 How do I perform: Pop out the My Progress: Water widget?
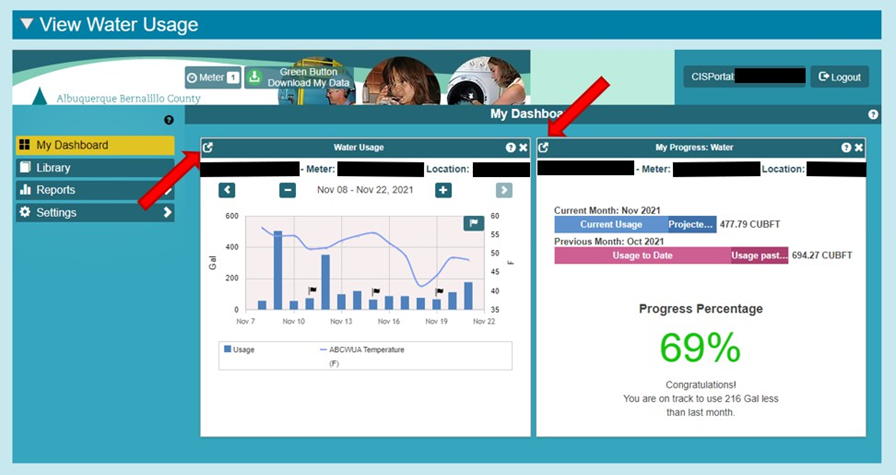point(544,147)
